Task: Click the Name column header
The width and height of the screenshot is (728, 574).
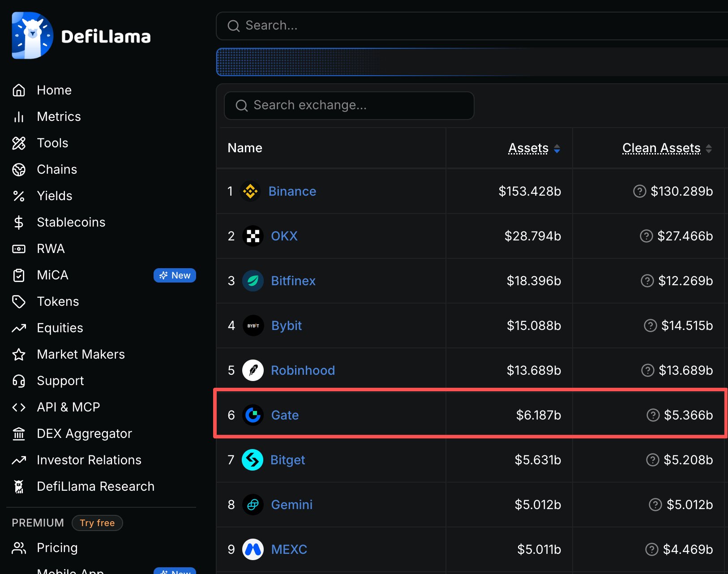Action: point(245,148)
